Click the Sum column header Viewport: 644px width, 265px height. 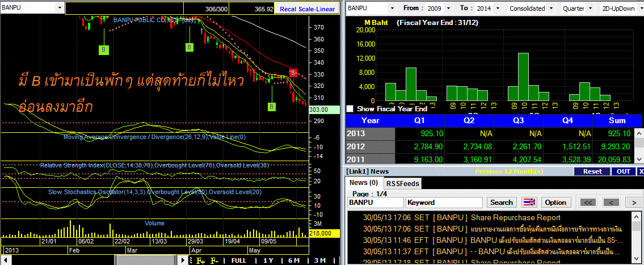coord(617,120)
